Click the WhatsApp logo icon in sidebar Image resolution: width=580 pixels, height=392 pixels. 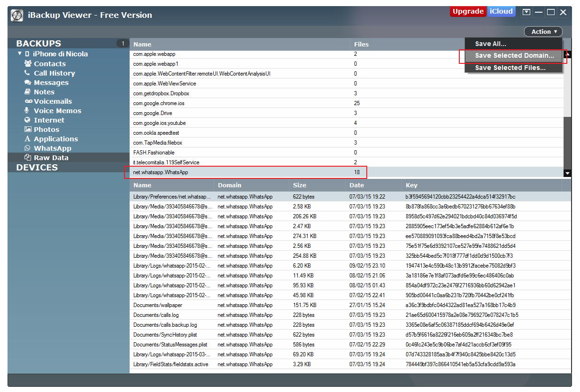(x=27, y=148)
